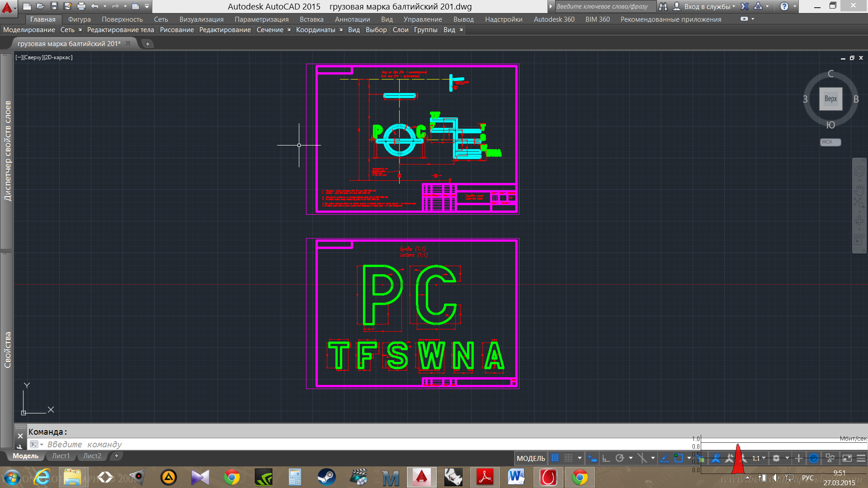Image resolution: width=868 pixels, height=488 pixels.
Task: Open the Autodesk 360 ribbon tab
Action: 554,19
